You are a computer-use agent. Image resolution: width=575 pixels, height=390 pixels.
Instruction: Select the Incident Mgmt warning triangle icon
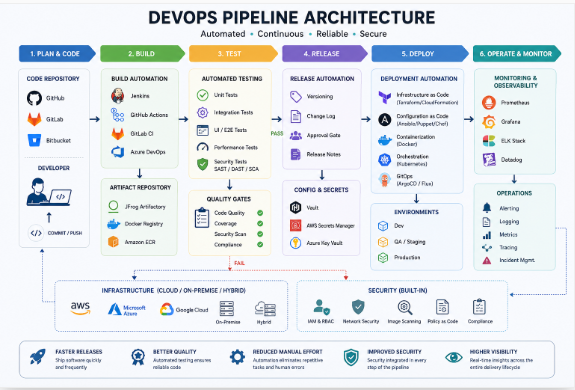487,260
